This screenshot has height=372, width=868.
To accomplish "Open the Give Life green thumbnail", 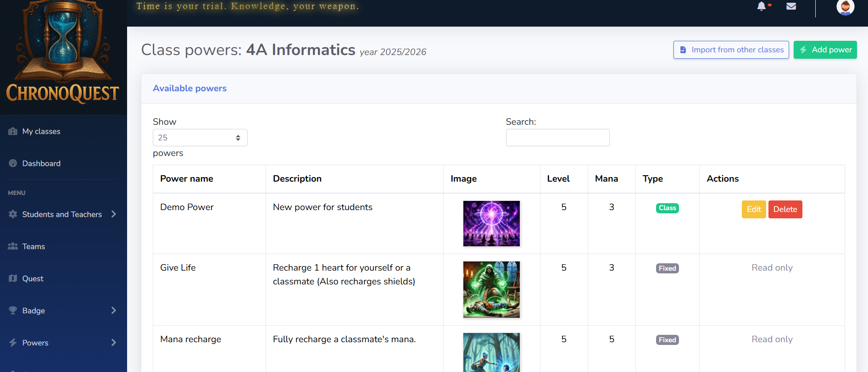I will point(491,289).
